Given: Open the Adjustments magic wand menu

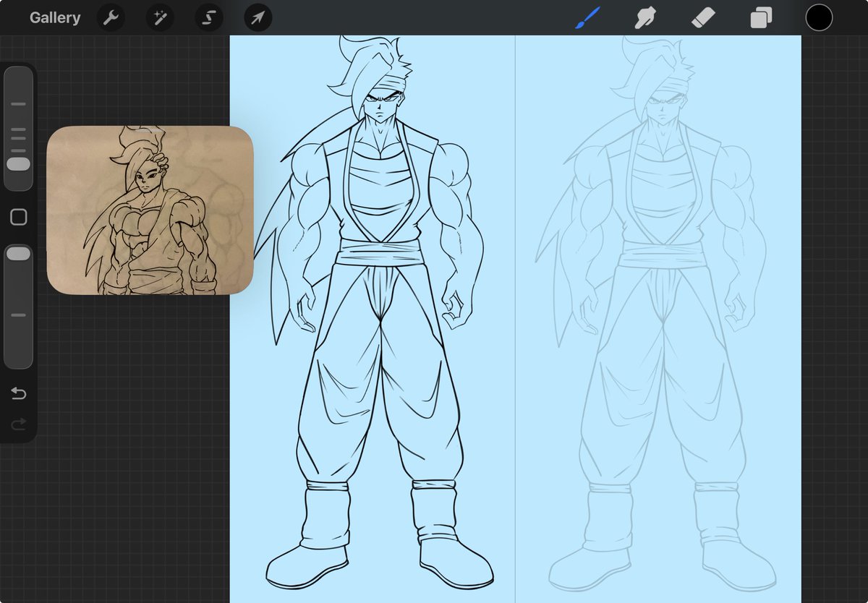Looking at the screenshot, I should point(160,18).
